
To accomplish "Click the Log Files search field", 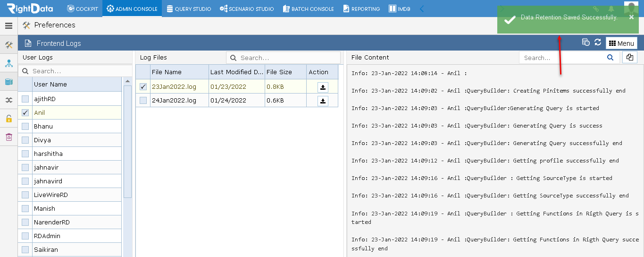I will point(283,58).
